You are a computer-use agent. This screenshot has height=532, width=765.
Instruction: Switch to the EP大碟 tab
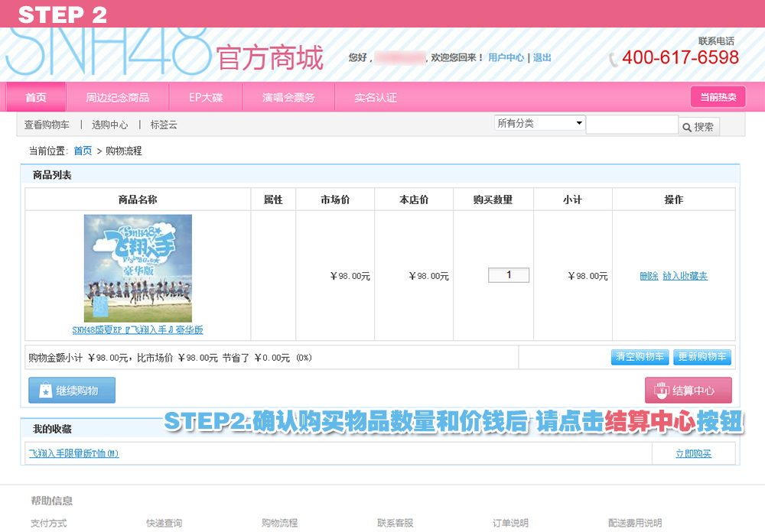click(206, 98)
